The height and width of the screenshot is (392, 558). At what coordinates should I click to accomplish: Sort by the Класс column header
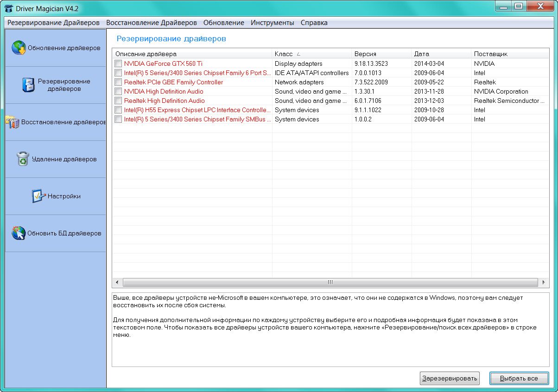[312, 54]
